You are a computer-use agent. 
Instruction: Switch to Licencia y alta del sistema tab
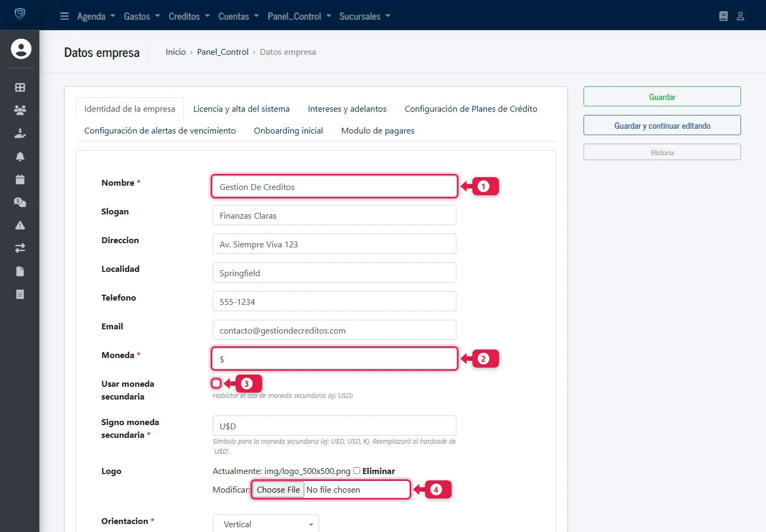pyautogui.click(x=242, y=109)
